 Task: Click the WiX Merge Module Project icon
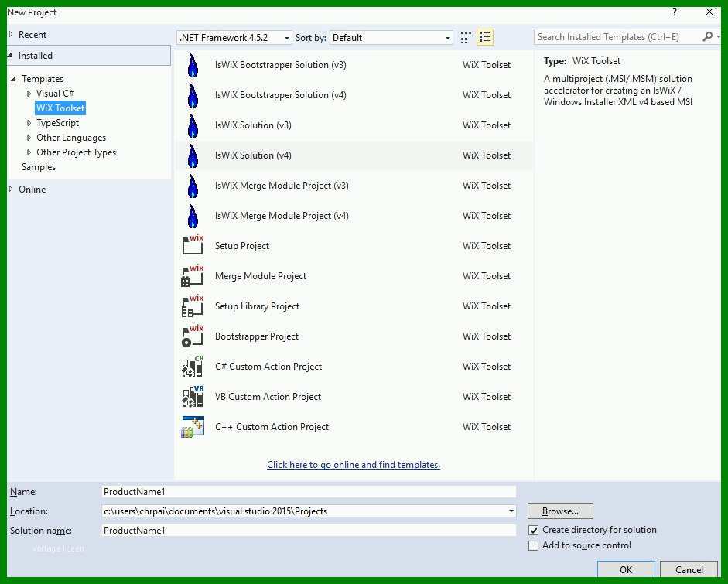point(193,275)
